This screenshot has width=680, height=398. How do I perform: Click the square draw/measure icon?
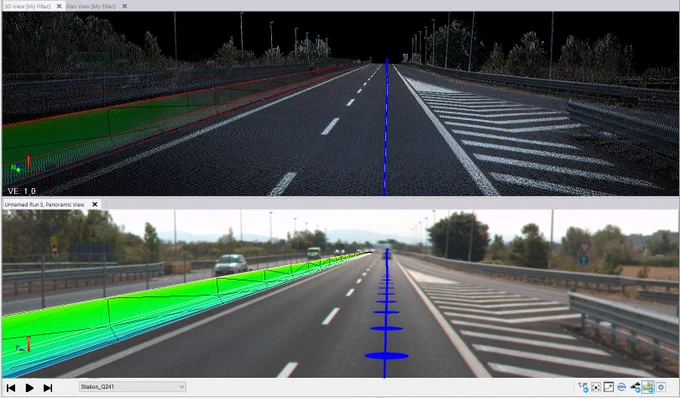pos(608,387)
